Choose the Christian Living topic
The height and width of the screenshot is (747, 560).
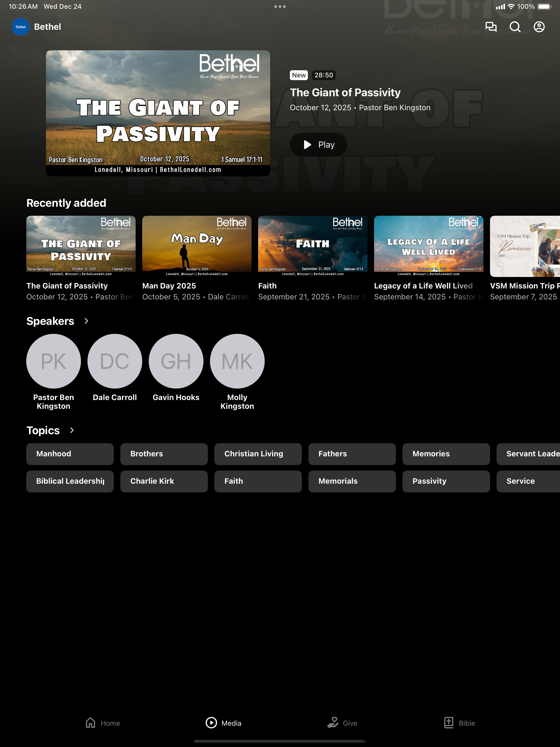(258, 454)
